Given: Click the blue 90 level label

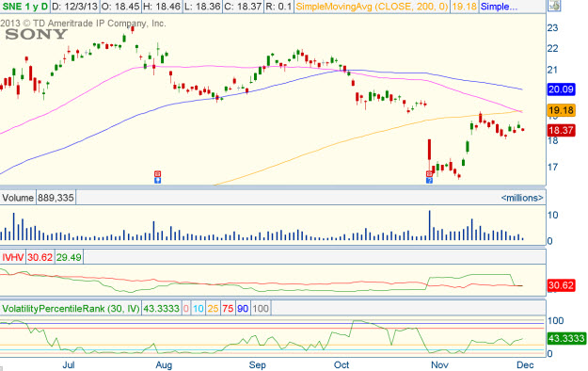Looking at the screenshot, I should (x=243, y=309).
